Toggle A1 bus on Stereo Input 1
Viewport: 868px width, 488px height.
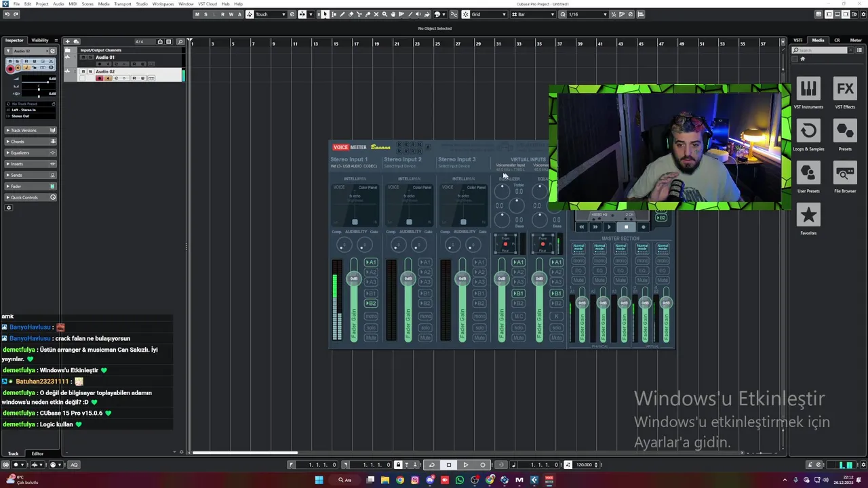tap(371, 262)
